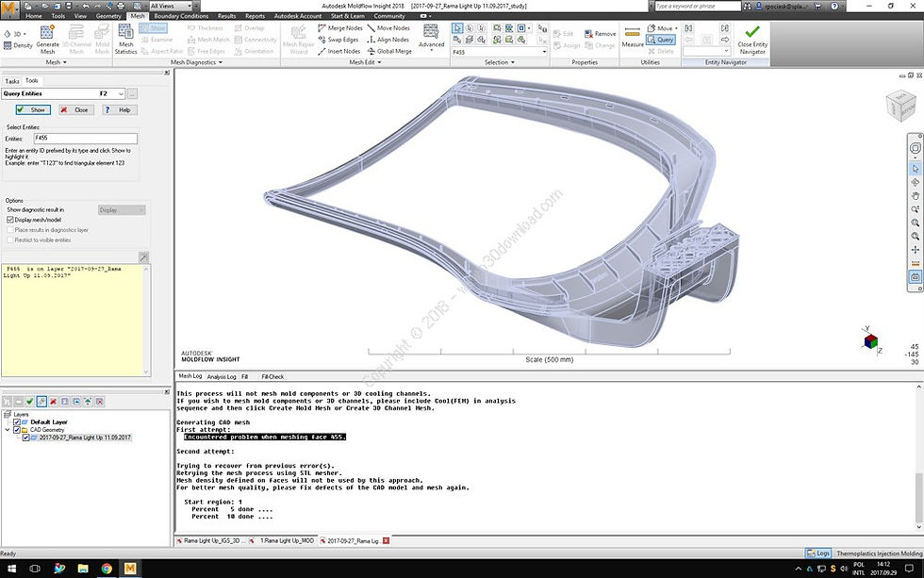Click Global Merge tool

389,51
